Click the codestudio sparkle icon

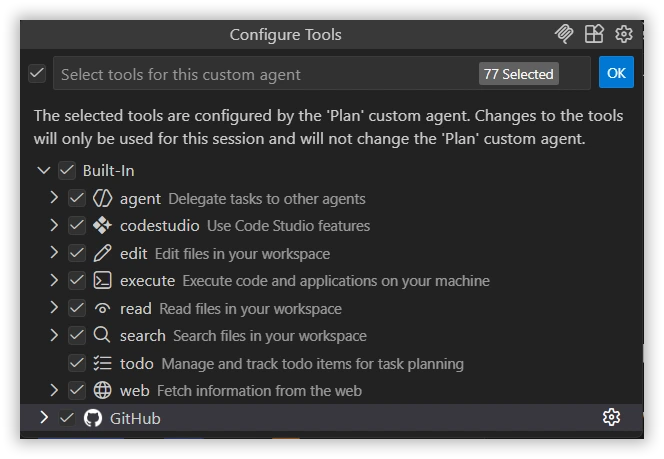(102, 226)
